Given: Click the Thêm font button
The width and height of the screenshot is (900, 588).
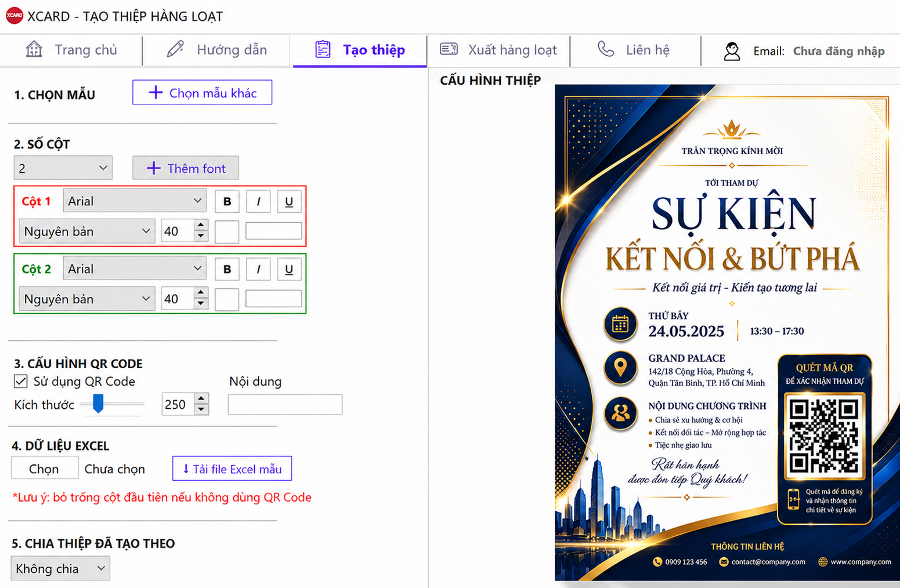Looking at the screenshot, I should coord(186,168).
